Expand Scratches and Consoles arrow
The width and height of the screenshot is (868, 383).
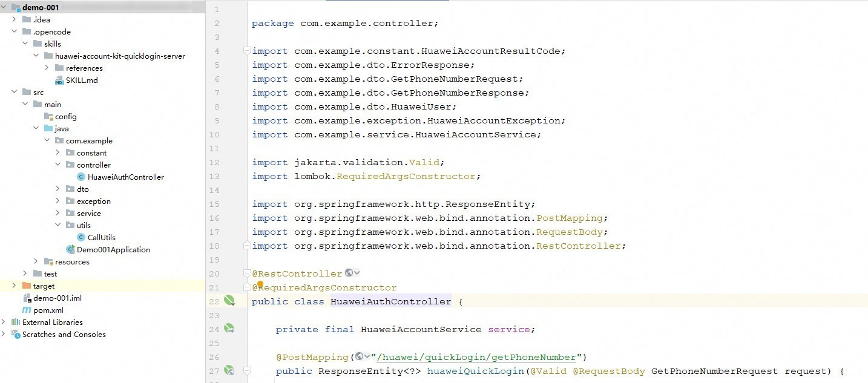point(4,334)
